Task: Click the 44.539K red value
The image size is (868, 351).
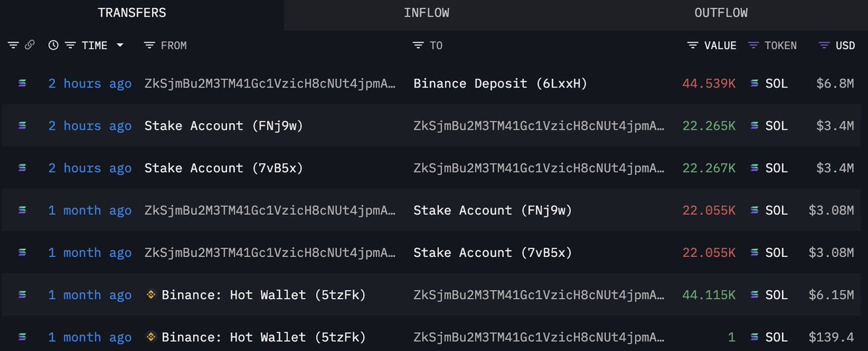Action: point(709,84)
